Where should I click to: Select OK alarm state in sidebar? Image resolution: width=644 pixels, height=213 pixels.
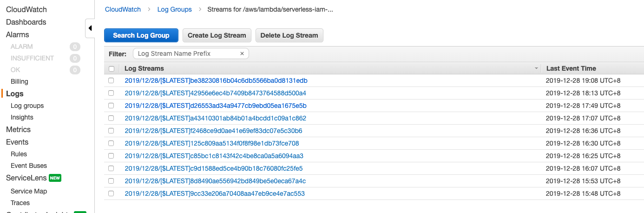(x=15, y=70)
